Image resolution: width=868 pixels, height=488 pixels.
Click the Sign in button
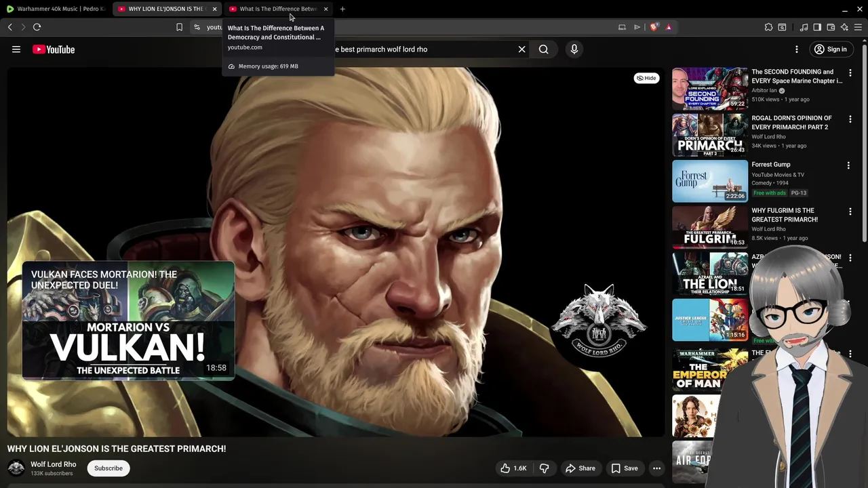831,49
